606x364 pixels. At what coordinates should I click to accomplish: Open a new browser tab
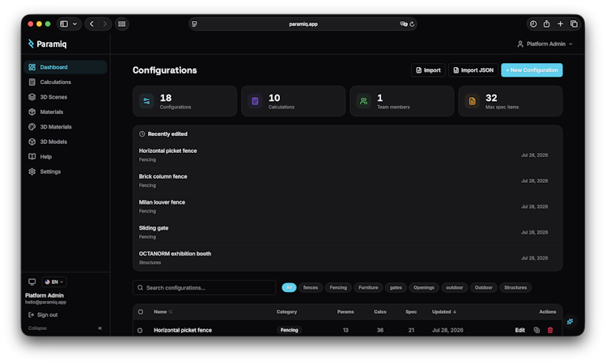[x=560, y=24]
